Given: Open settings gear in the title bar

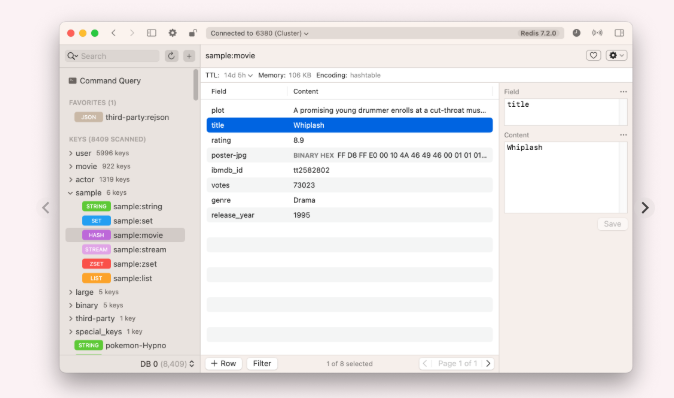Looking at the screenshot, I should [x=172, y=33].
